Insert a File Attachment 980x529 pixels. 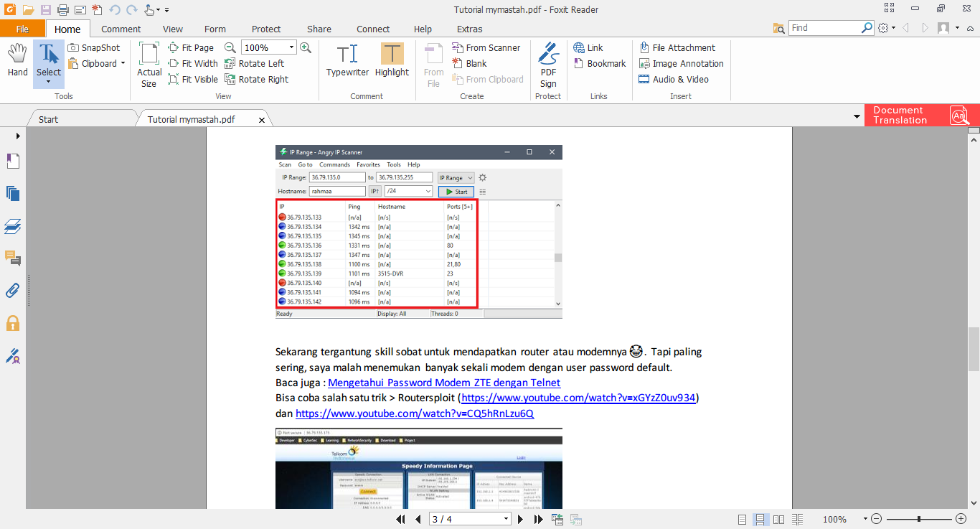677,47
